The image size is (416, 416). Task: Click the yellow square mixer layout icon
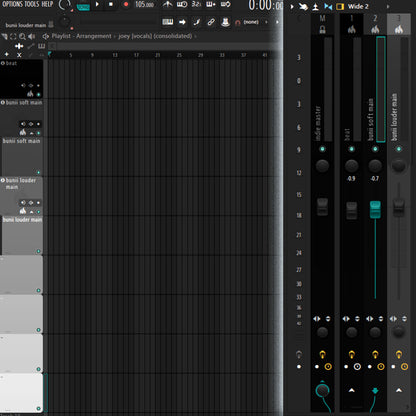pos(340,6)
